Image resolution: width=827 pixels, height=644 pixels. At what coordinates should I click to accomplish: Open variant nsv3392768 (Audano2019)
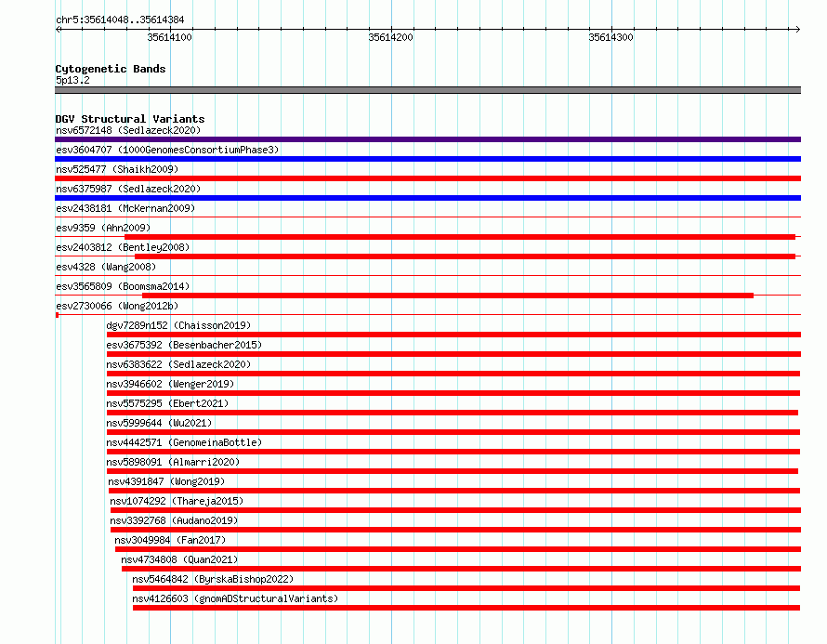click(174, 520)
